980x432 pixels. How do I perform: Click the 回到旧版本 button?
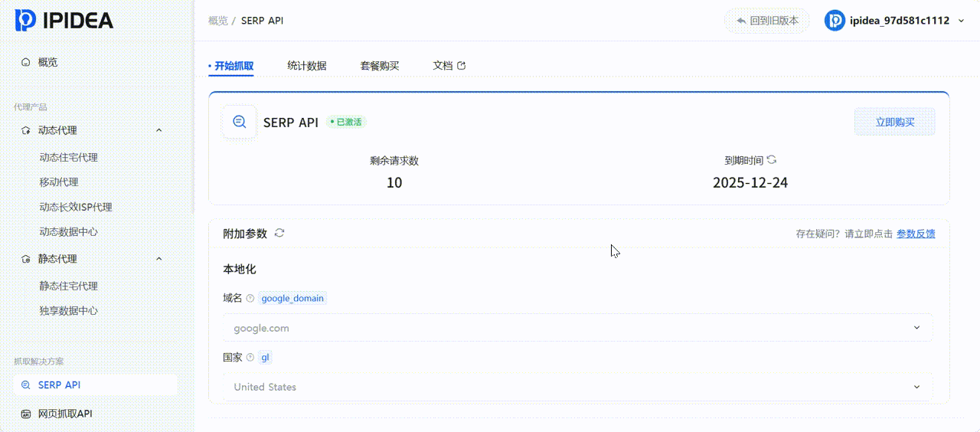pos(766,21)
